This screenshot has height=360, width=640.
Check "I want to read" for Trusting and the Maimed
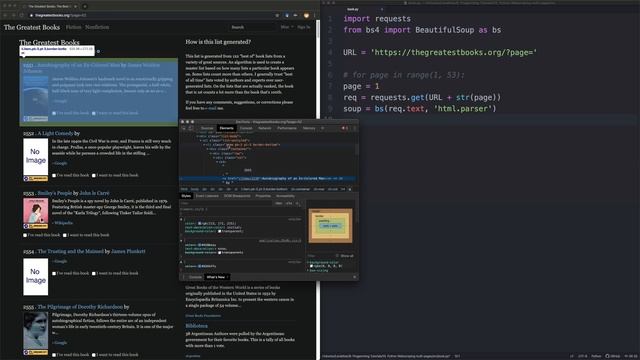94,273
